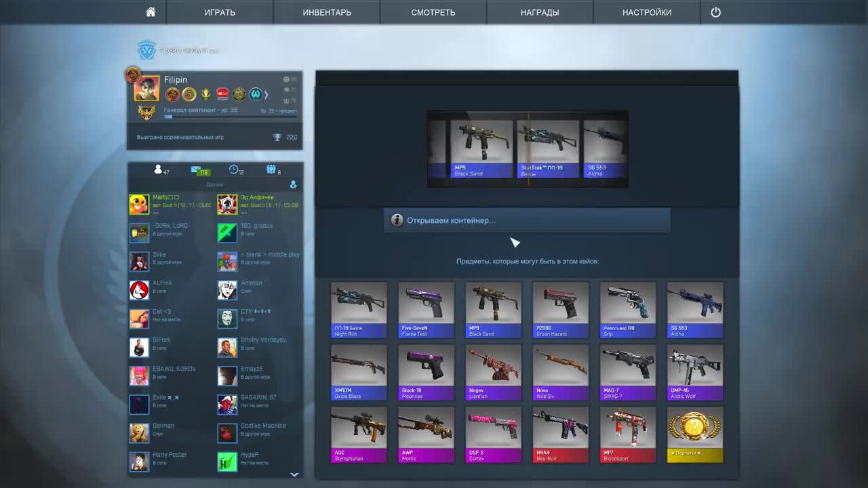
Task: Expand more medals with arrow
Action: 267,94
